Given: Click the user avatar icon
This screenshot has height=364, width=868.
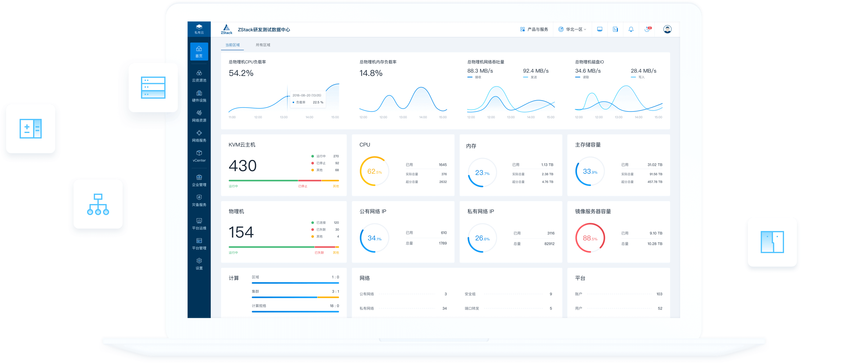Looking at the screenshot, I should pos(667,29).
